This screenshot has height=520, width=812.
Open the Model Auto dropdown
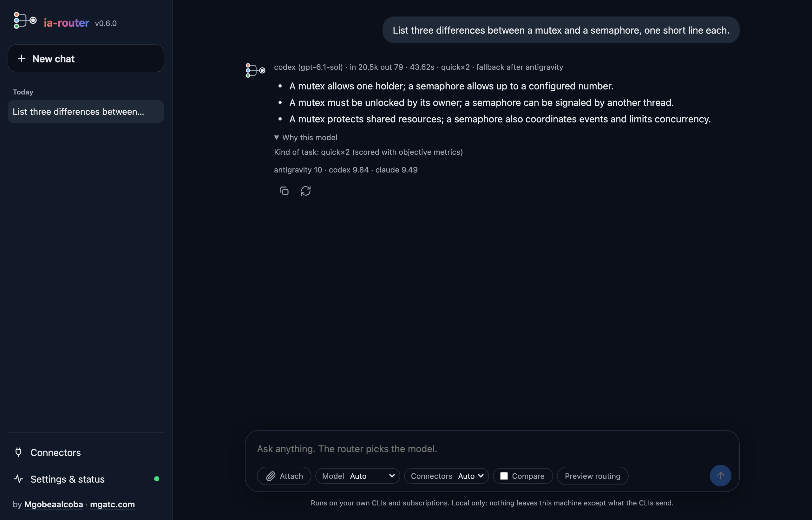(x=358, y=476)
